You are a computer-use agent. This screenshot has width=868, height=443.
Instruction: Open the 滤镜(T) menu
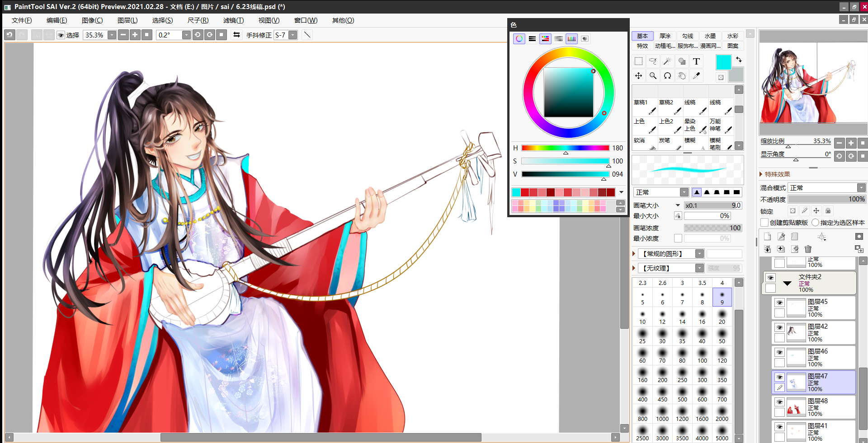pyautogui.click(x=233, y=20)
